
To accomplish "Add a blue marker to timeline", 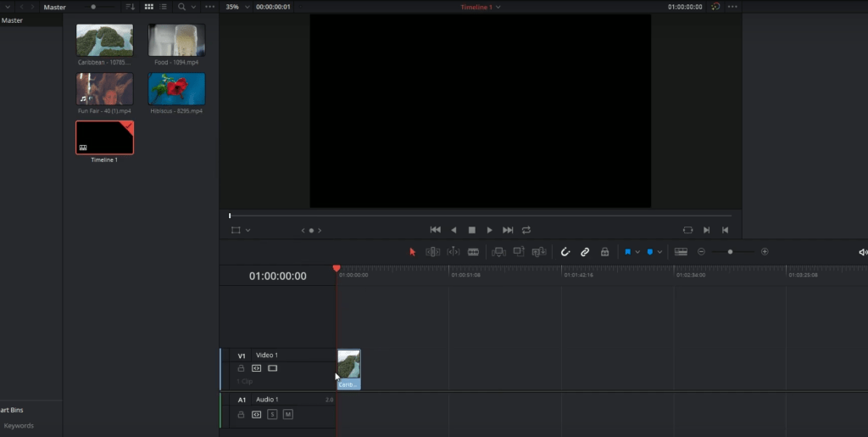I will [x=650, y=252].
